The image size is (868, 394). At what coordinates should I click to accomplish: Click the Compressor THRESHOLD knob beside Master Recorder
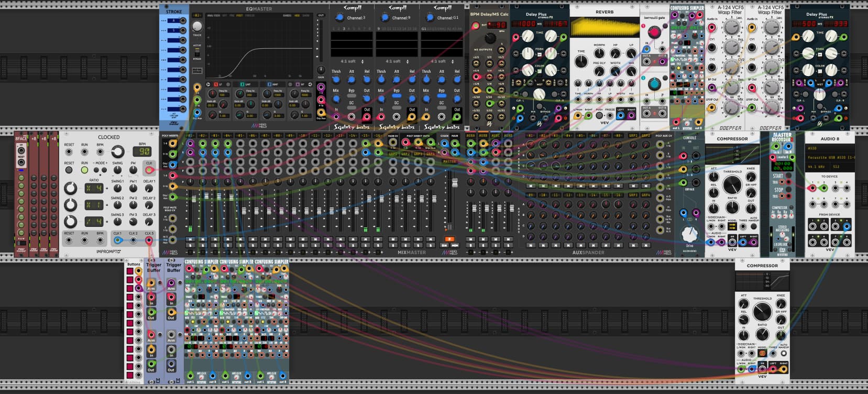tap(732, 184)
